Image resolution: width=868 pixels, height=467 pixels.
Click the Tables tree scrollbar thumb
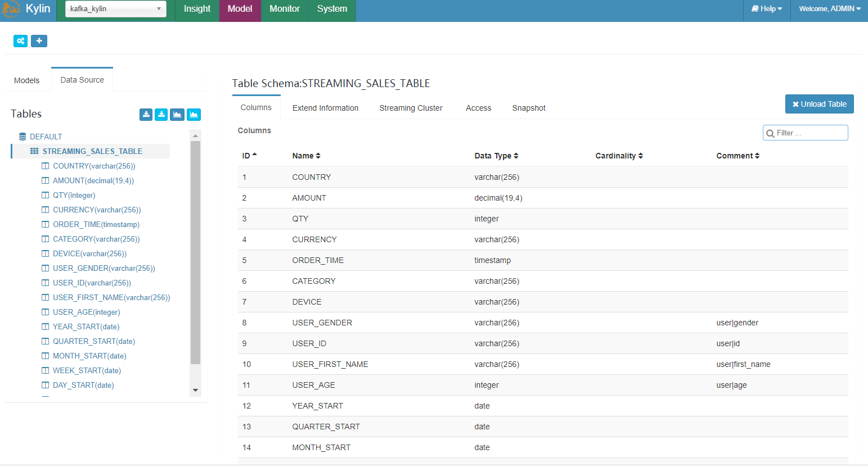point(195,253)
